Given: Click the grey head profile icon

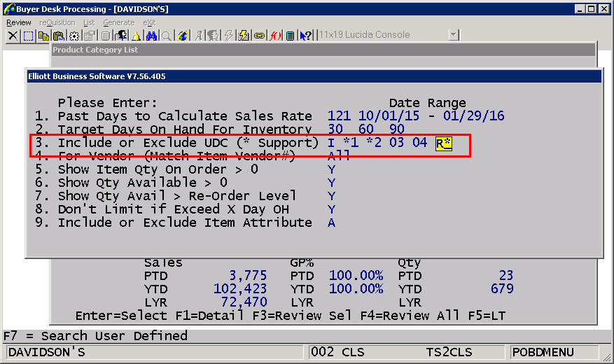Looking at the screenshot, I should coord(213,36).
